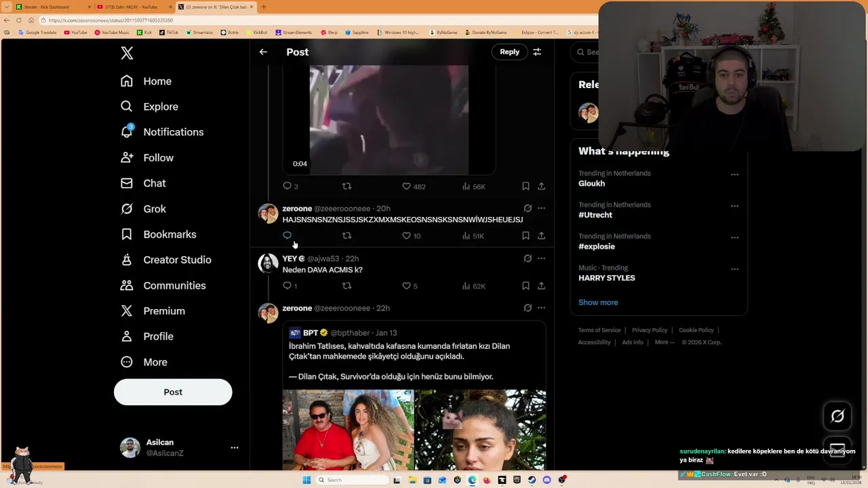Open YEY @ajwa53 profile avatar
868x488 pixels.
pyautogui.click(x=268, y=264)
